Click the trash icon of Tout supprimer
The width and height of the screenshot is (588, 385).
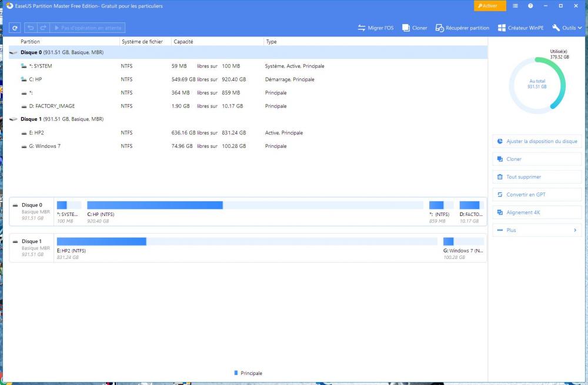click(500, 177)
